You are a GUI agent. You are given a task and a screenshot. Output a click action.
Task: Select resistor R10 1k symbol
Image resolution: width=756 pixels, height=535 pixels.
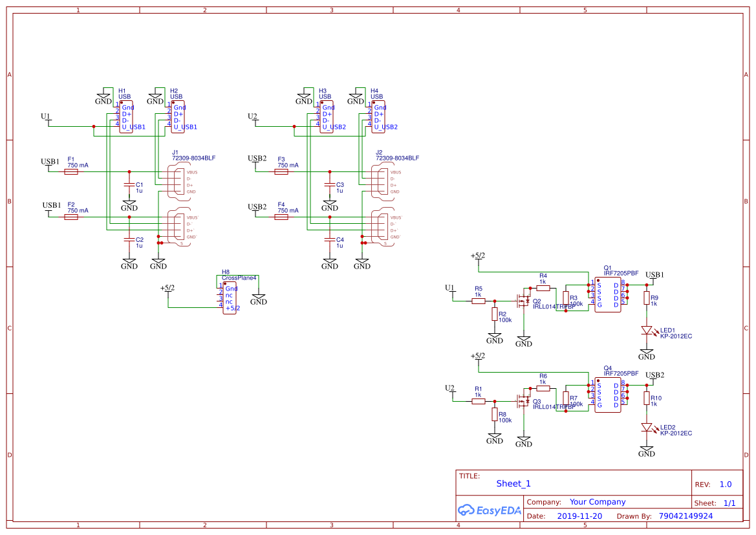(x=647, y=398)
